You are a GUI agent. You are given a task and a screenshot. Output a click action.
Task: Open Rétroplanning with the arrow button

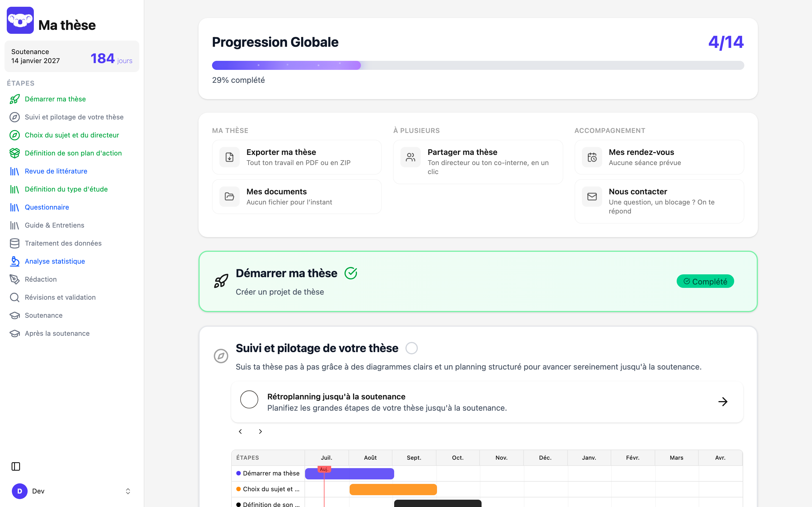point(723,402)
